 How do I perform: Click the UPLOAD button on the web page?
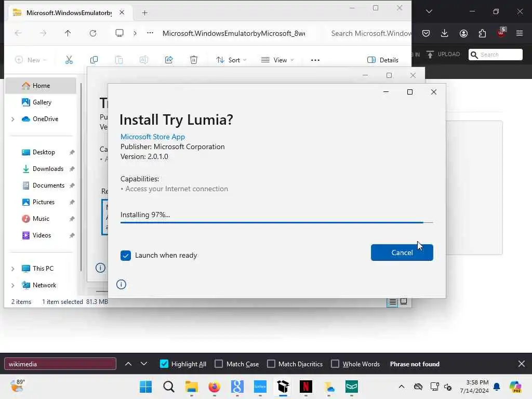point(443,54)
